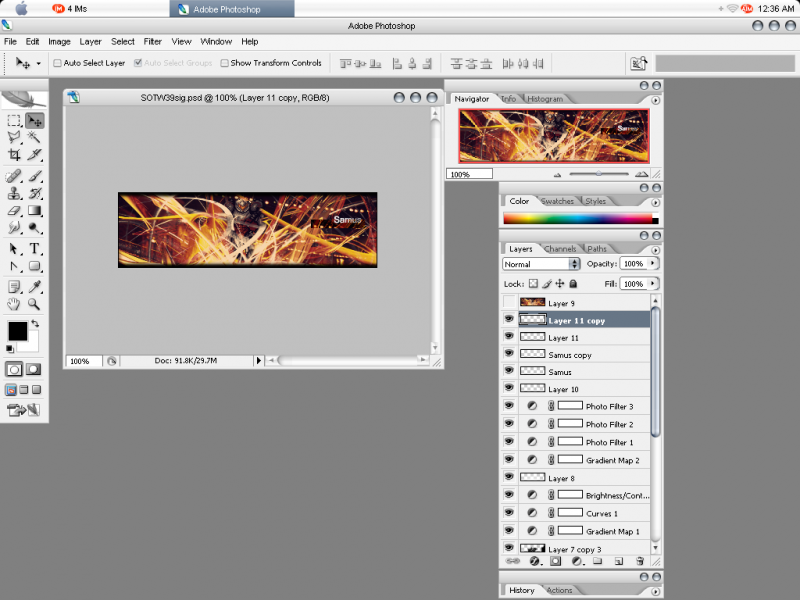800x600 pixels.
Task: Hide the Curves 1 adjustment layer
Action: [509, 513]
